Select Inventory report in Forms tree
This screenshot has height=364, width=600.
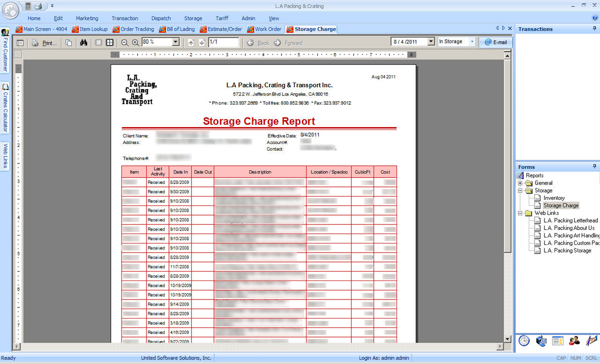[554, 198]
